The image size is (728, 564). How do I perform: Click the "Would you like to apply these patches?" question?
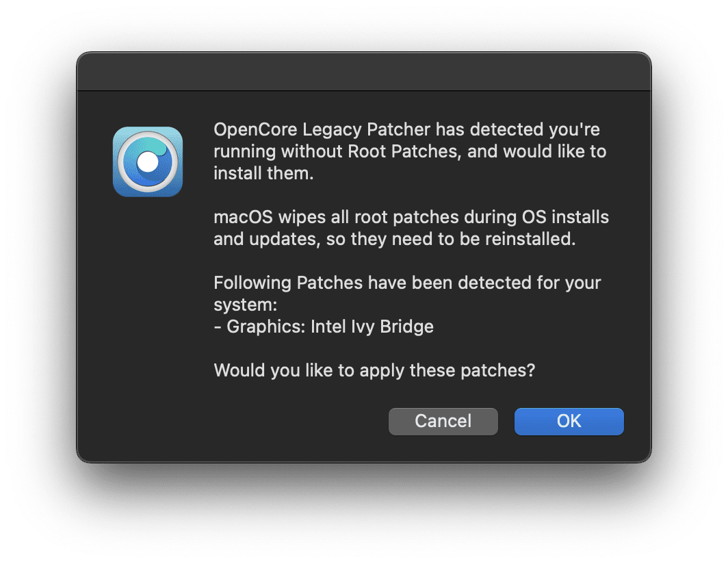[374, 370]
